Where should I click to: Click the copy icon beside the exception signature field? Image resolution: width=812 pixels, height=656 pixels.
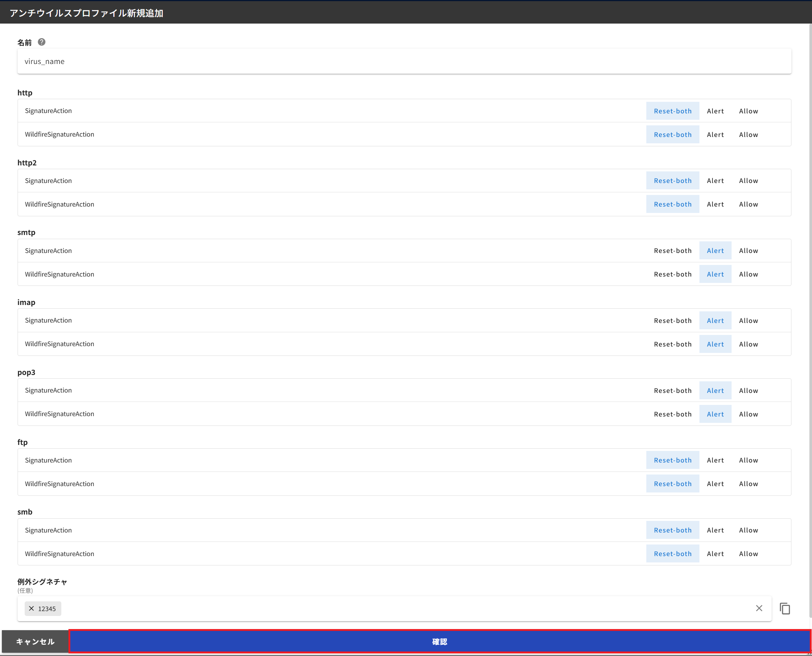(785, 608)
